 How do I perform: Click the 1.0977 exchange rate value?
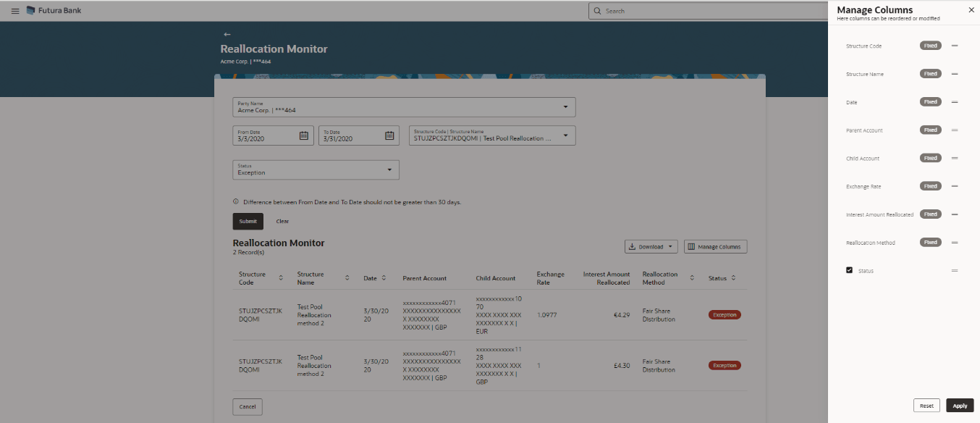point(547,315)
